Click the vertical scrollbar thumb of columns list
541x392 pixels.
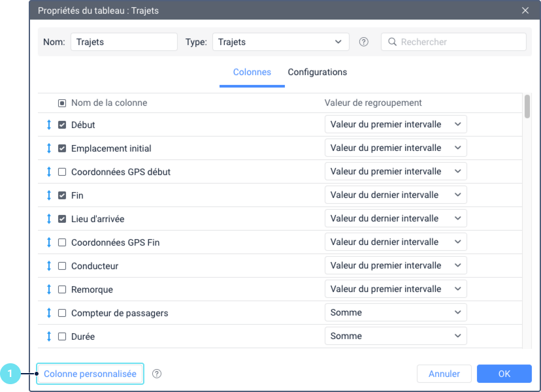pyautogui.click(x=527, y=106)
